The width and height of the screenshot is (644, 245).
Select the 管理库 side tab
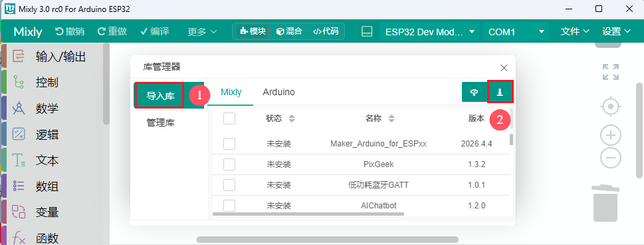pos(161,122)
